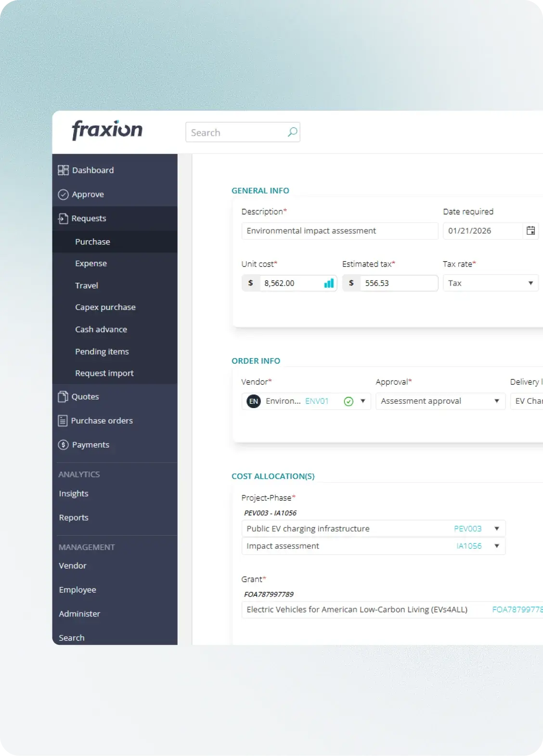Click the ORDER INFO section heading
543x756 pixels.
[256, 361]
